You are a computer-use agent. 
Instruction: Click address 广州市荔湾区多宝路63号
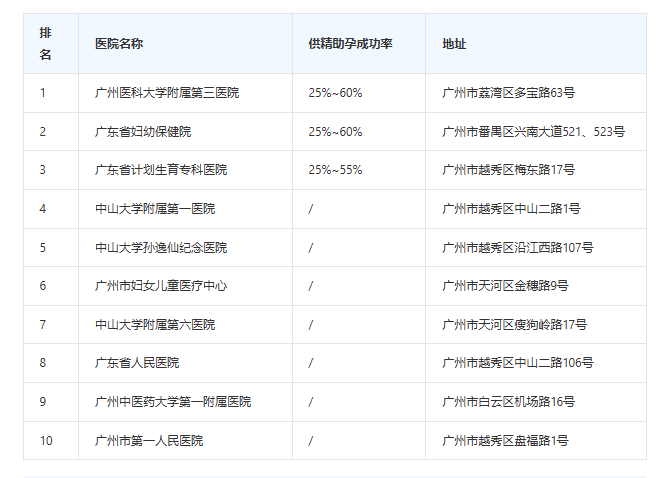pos(508,93)
